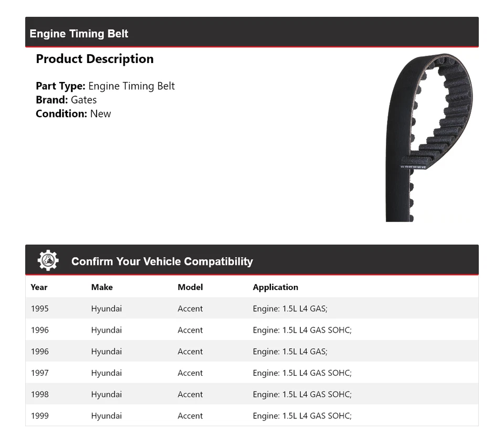Click the Part Type: Engine Timing Belt line
Screen dimensions: 504x443
pyautogui.click(x=105, y=86)
